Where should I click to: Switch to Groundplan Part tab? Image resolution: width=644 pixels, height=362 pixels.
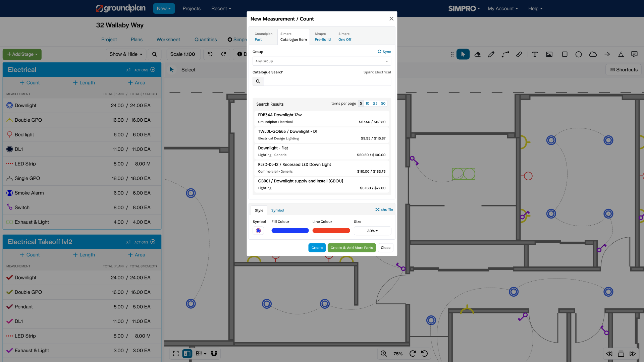point(263,37)
